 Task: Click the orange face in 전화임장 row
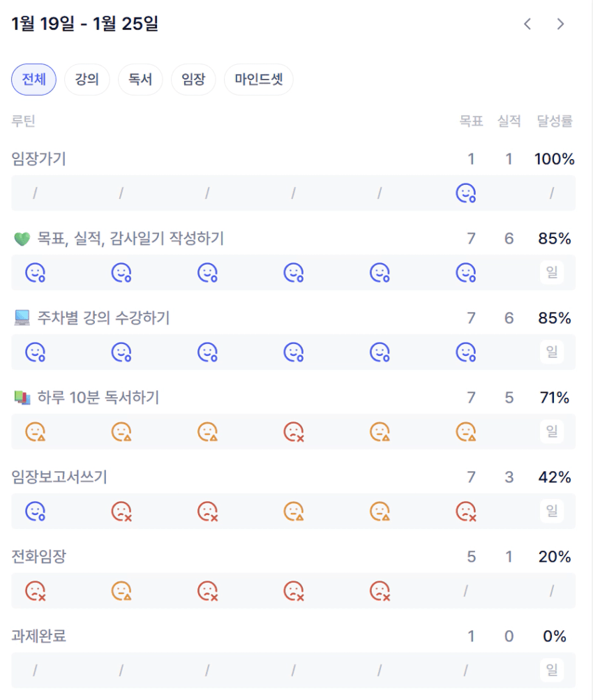point(121,591)
